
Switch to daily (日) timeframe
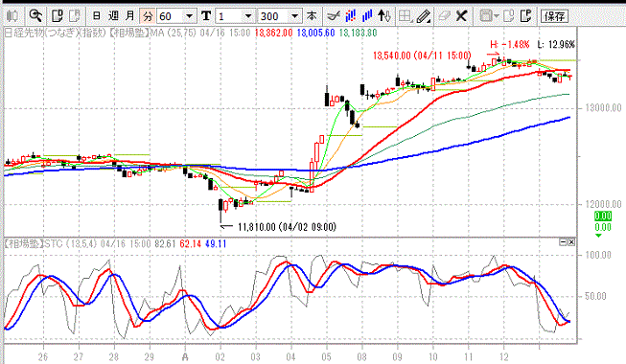click(x=96, y=16)
